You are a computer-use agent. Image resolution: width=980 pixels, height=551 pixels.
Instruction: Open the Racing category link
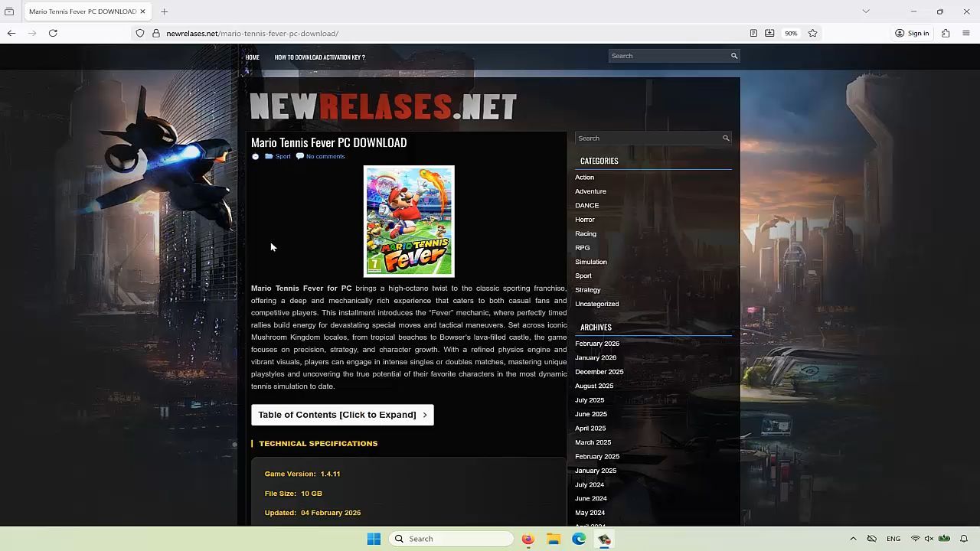point(586,233)
